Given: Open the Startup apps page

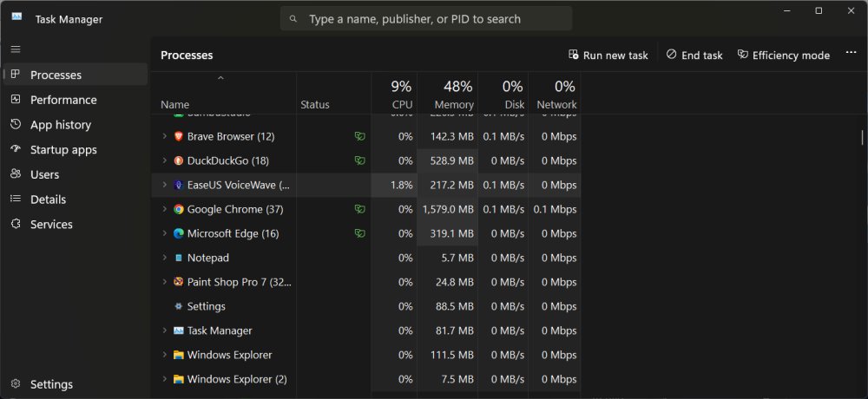Looking at the screenshot, I should coord(63,149).
